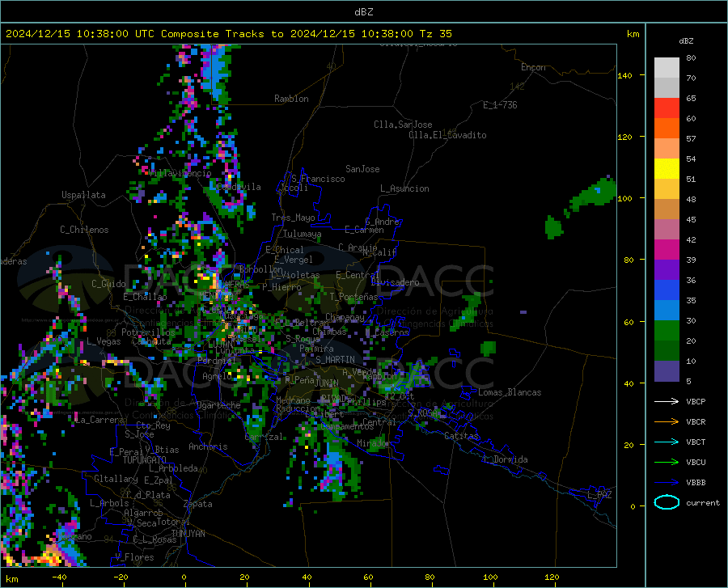Click the C_Chilenos map label
The image size is (728, 588).
pyautogui.click(x=84, y=230)
